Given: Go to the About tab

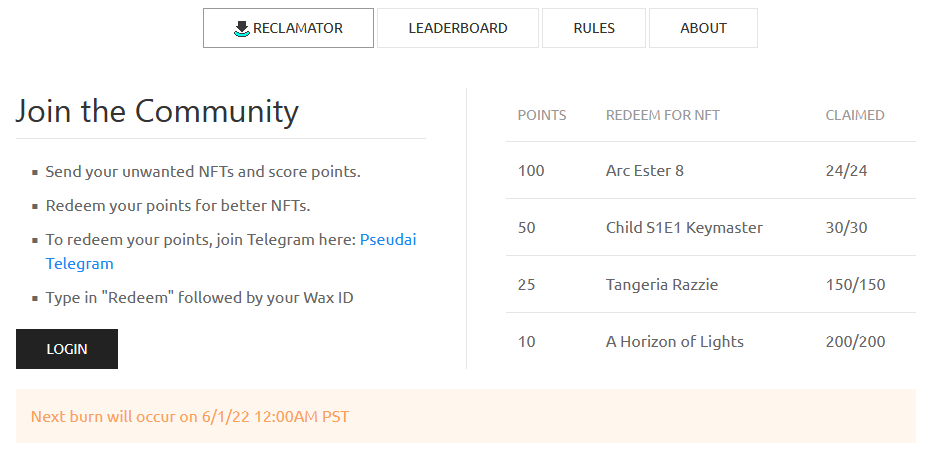Looking at the screenshot, I should pos(703,28).
